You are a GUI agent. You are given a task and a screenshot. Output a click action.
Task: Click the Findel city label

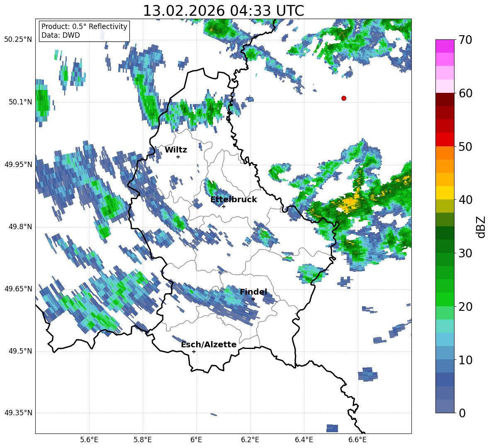coord(253,292)
